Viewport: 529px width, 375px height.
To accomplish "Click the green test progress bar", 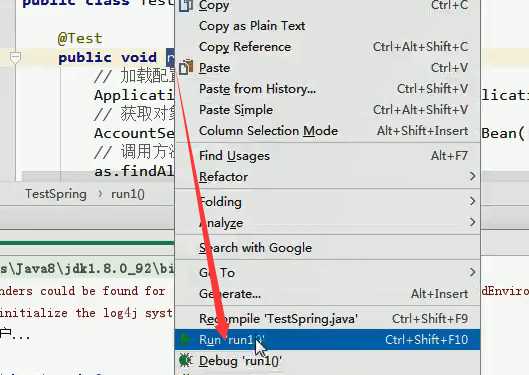I will (87, 243).
